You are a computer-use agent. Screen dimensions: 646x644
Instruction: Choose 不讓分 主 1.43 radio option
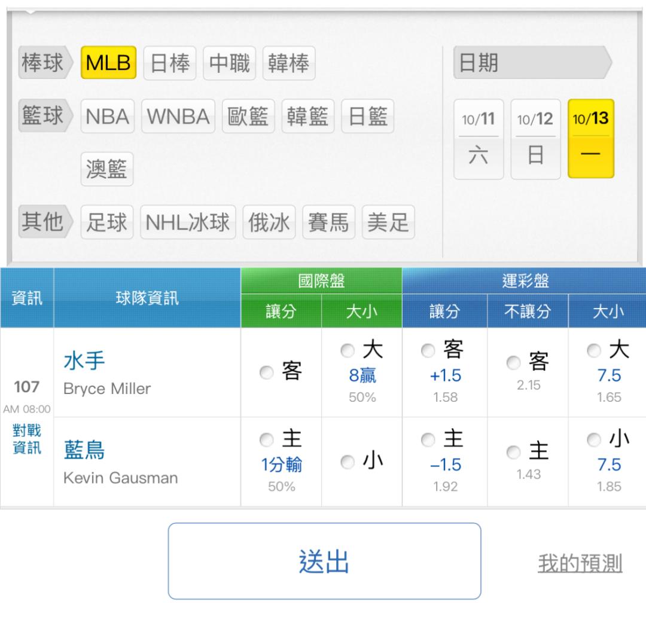513,453
